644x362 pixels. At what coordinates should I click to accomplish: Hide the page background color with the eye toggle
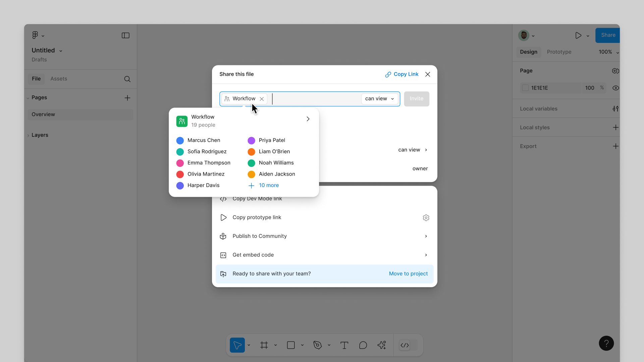click(616, 88)
